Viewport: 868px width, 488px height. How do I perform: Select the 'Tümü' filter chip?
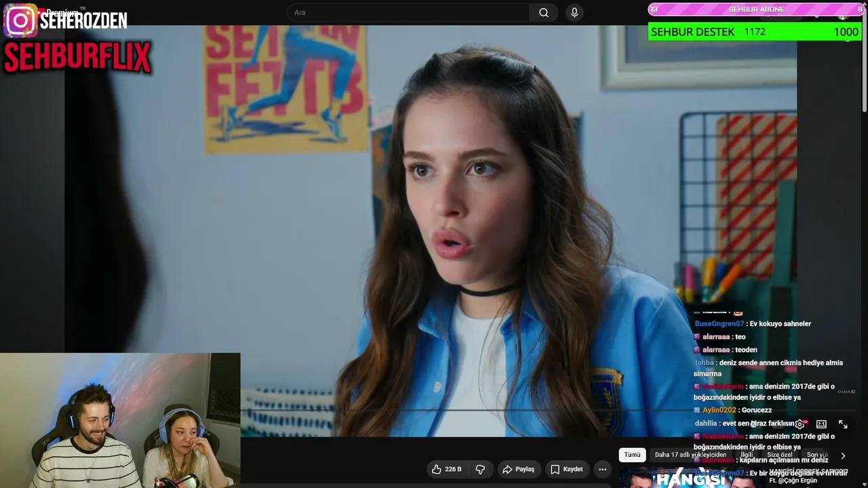click(x=632, y=455)
